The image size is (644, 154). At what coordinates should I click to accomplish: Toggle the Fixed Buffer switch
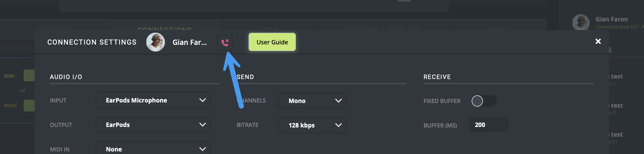click(x=484, y=101)
